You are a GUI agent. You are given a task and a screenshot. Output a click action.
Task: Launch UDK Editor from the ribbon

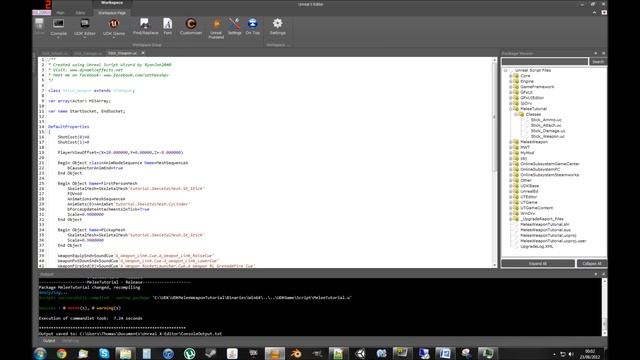[x=85, y=24]
